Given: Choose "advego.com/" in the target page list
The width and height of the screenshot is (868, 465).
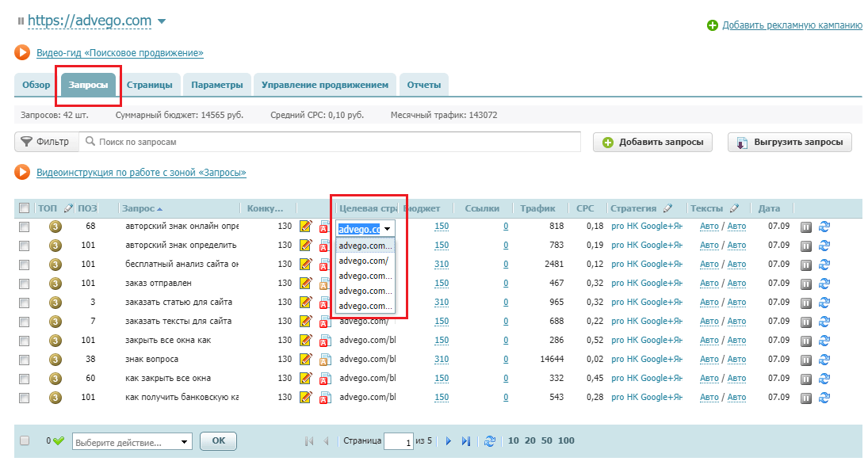Looking at the screenshot, I should point(364,261).
